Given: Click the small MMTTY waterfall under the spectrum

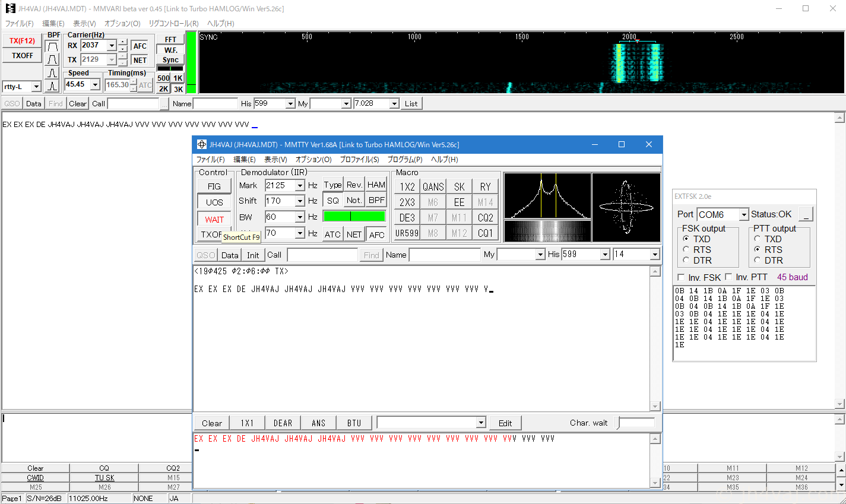Looking at the screenshot, I should 547,231.
